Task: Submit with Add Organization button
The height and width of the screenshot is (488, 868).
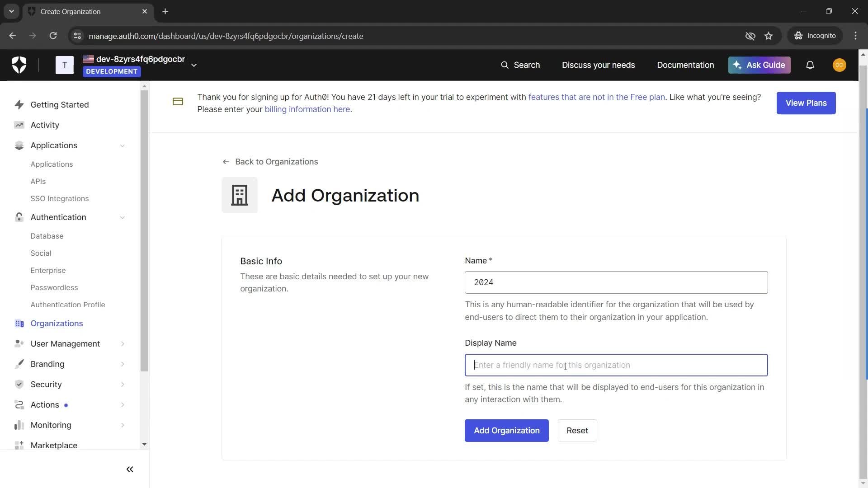Action: (506, 431)
